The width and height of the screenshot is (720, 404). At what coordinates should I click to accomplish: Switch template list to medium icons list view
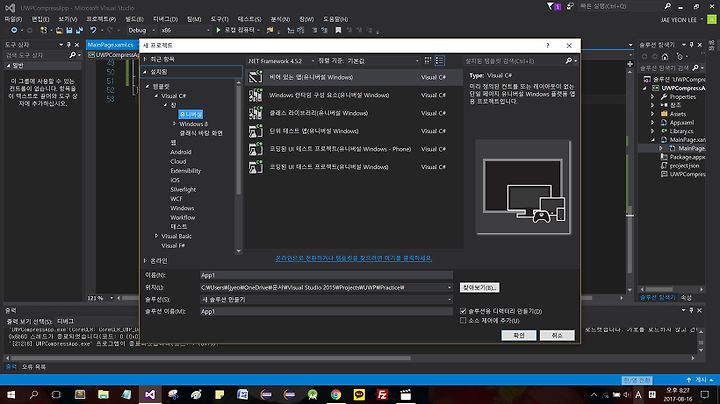[x=439, y=61]
